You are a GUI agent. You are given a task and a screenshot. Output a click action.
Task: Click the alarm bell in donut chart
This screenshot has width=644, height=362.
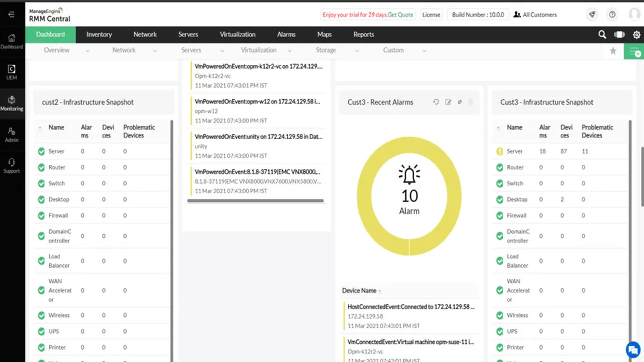coord(409,175)
